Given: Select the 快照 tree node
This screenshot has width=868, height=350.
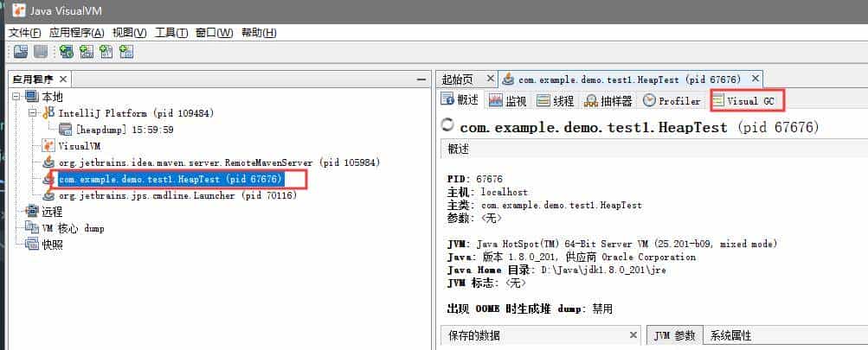Looking at the screenshot, I should [x=52, y=245].
